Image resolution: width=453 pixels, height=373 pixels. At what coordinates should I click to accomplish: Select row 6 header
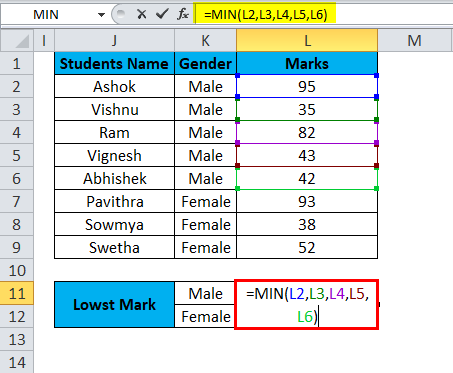pyautogui.click(x=17, y=178)
